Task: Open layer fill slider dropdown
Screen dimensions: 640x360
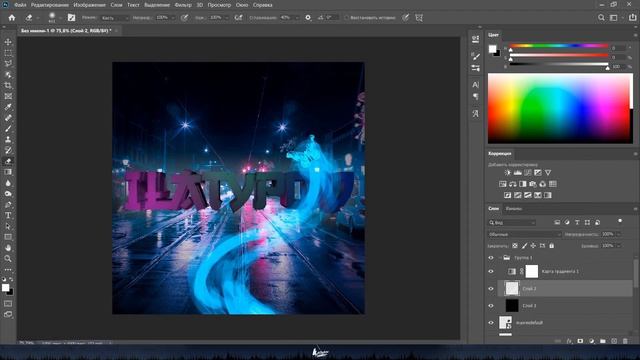Action: 619,246
